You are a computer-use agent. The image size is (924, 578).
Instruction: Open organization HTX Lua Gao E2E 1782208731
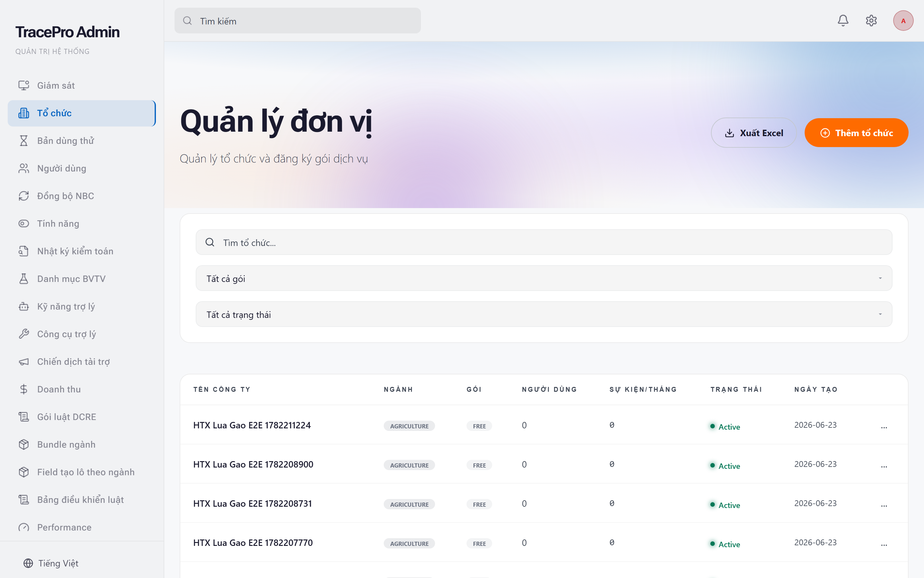(252, 504)
